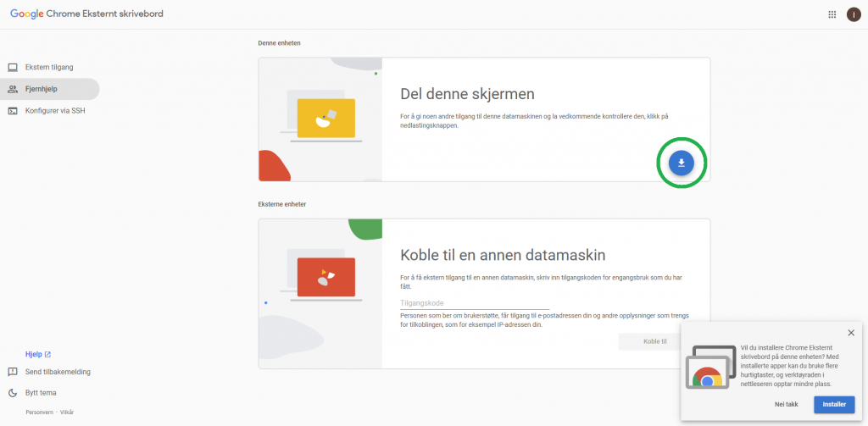Open the Vilkår link

click(66, 412)
